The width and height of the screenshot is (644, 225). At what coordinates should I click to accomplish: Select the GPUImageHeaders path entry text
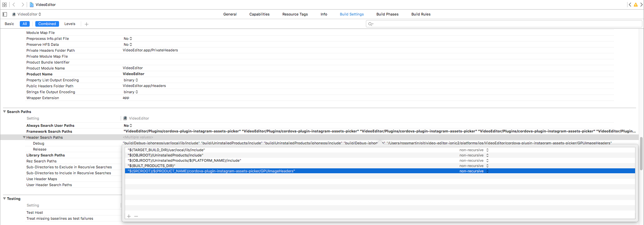point(211,171)
